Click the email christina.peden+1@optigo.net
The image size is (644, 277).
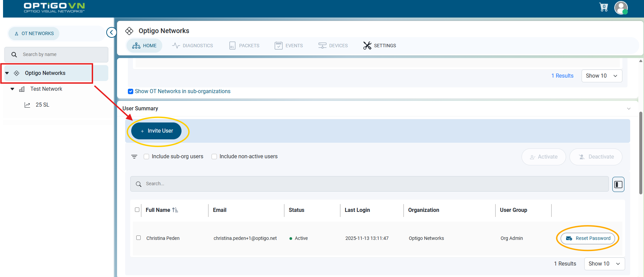click(245, 238)
